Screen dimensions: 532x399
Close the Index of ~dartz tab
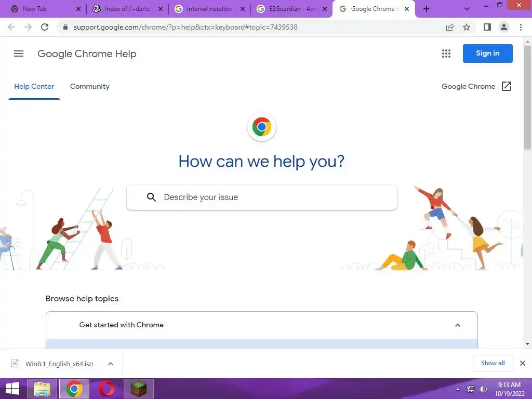(161, 9)
